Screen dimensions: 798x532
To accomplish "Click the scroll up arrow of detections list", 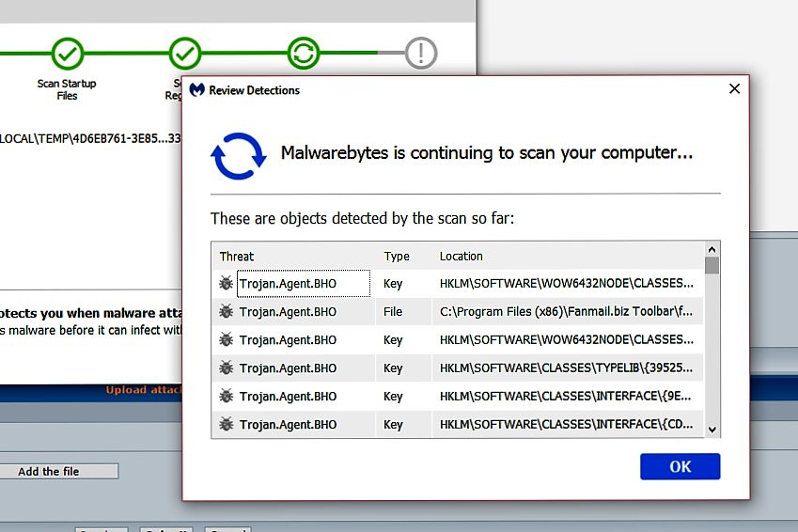I will point(712,249).
